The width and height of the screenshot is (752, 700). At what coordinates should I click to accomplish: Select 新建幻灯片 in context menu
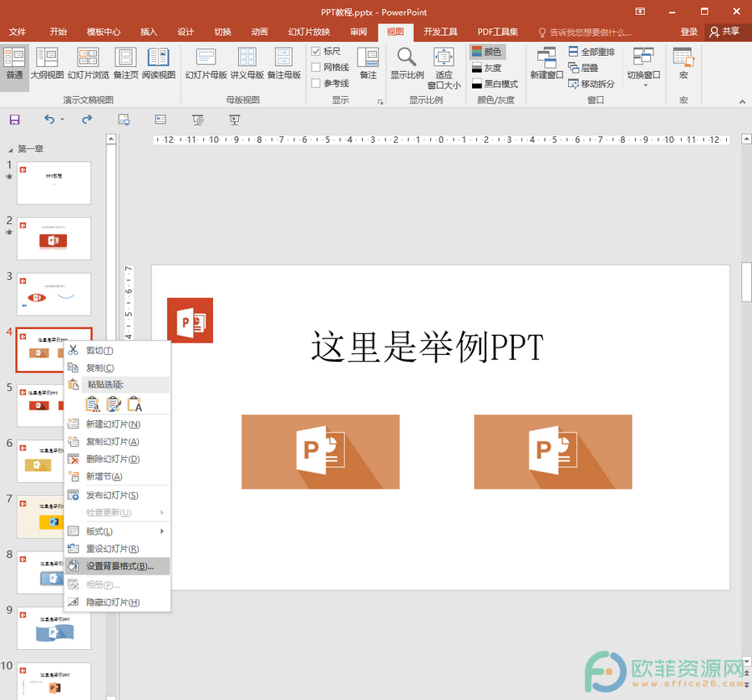118,424
